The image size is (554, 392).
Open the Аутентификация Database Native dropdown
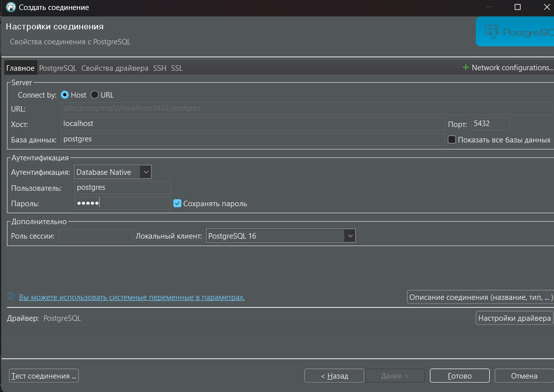click(x=113, y=172)
